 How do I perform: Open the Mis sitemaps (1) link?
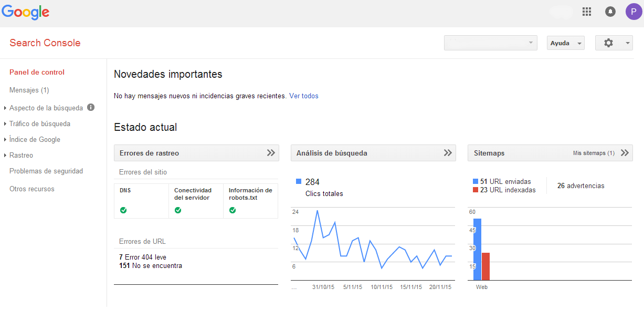pos(594,153)
